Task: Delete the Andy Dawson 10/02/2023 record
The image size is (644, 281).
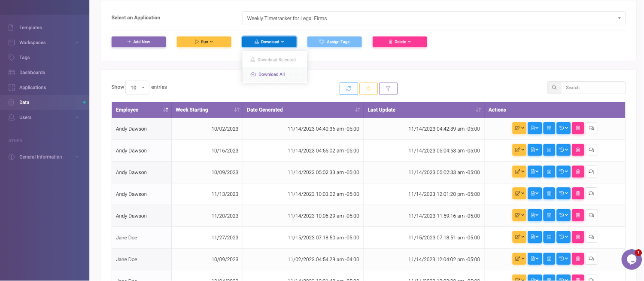Action: coord(578,128)
